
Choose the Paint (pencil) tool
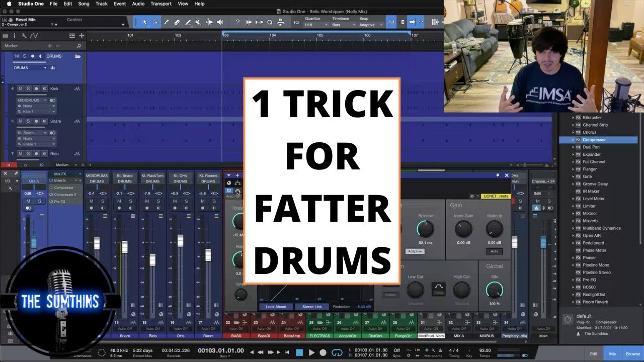188,22
